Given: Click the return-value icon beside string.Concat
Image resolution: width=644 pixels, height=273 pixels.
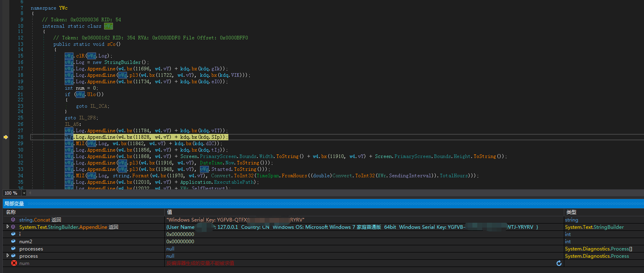Looking at the screenshot, I should point(13,220).
